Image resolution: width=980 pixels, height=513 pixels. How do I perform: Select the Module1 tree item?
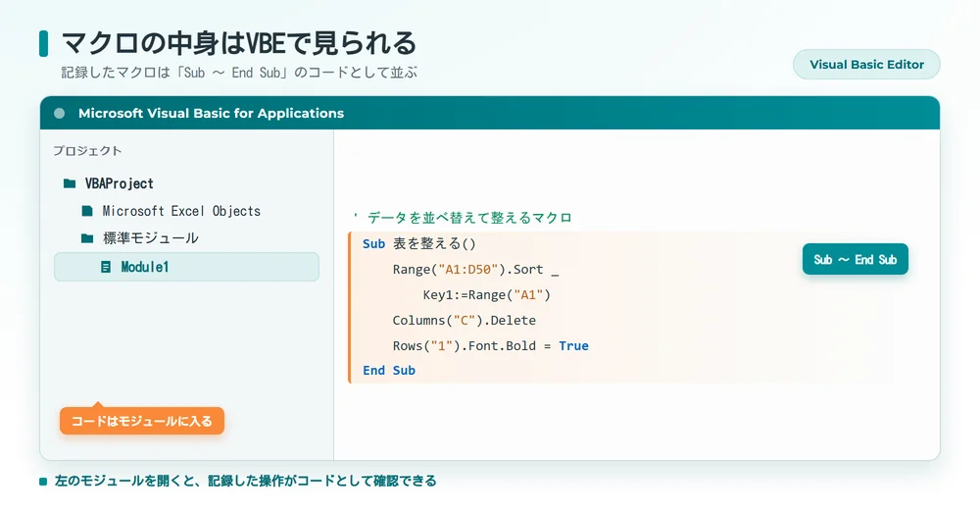click(186, 267)
